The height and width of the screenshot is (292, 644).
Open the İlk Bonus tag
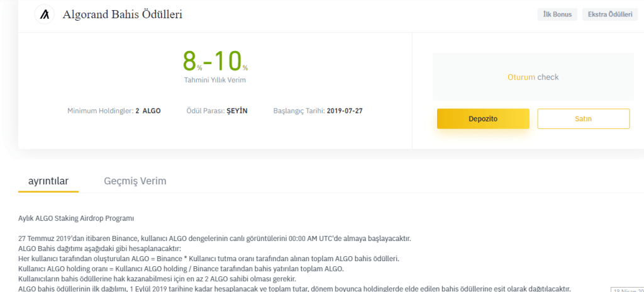point(557,14)
